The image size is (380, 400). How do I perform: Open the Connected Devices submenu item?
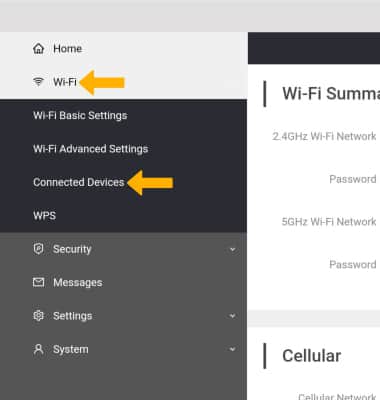pyautogui.click(x=79, y=182)
